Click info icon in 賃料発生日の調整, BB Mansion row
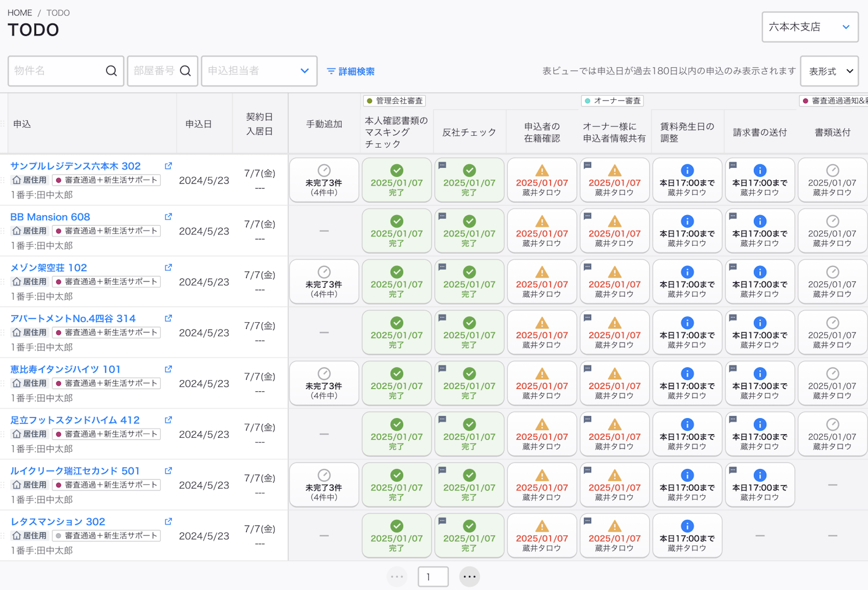 pyautogui.click(x=687, y=221)
